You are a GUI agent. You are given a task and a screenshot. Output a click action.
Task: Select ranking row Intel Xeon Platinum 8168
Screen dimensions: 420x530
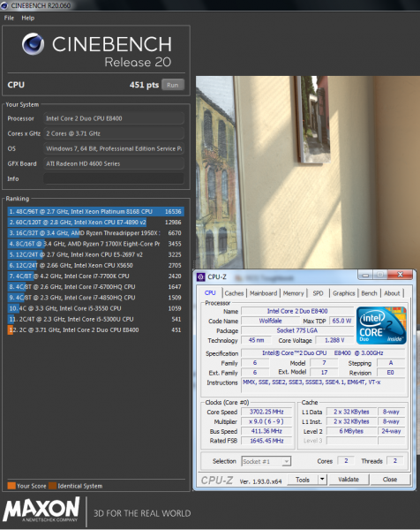point(95,212)
